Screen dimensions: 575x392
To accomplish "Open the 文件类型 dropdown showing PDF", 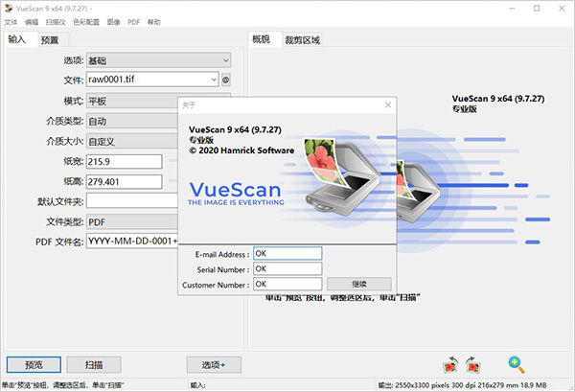I will 132,221.
